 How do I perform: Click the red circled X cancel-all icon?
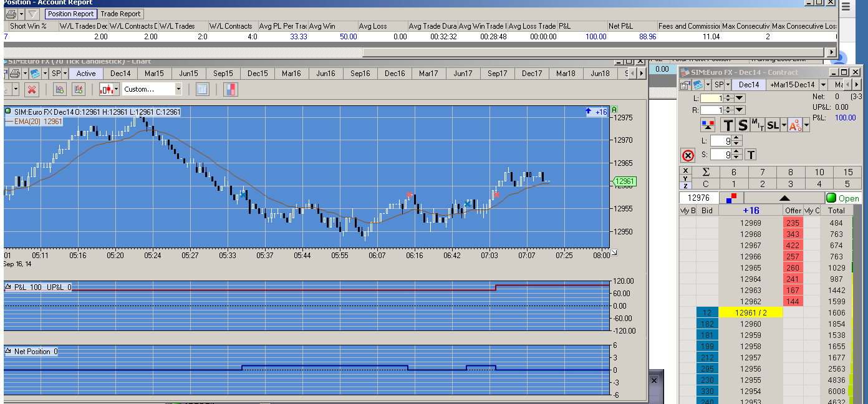point(687,156)
